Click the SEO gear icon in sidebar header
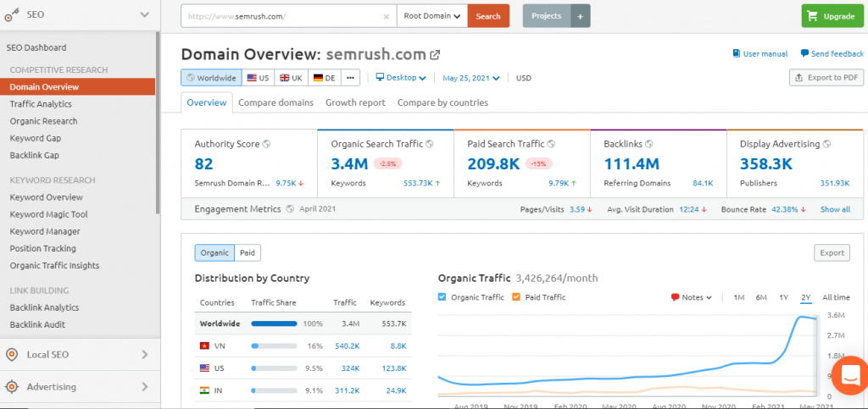The image size is (868, 409). pos(12,15)
